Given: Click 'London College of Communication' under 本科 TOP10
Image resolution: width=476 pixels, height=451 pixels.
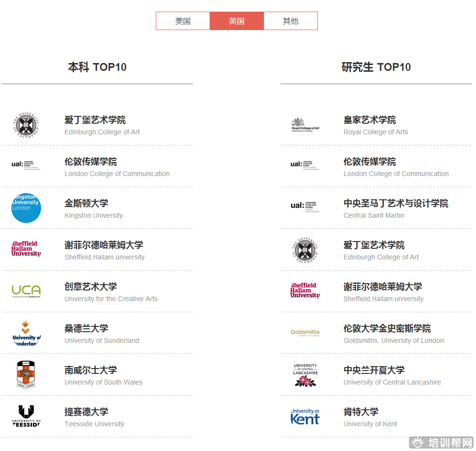Looking at the screenshot, I should pos(117,174).
